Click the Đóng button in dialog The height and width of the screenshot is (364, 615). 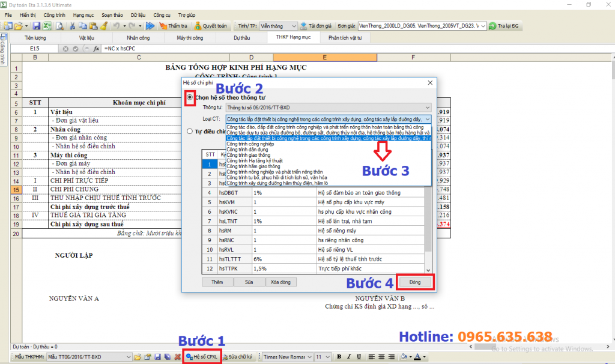(414, 282)
